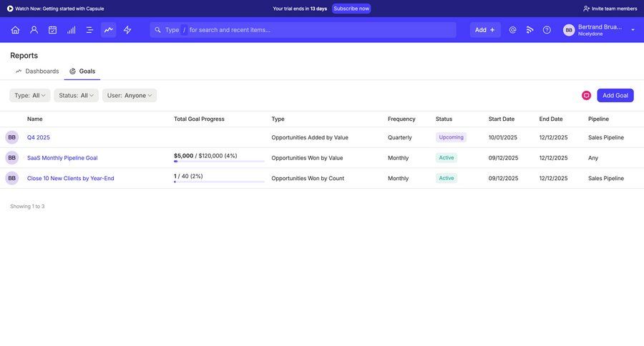Click the Add Goal button
The image size is (644, 346).
[x=615, y=95]
